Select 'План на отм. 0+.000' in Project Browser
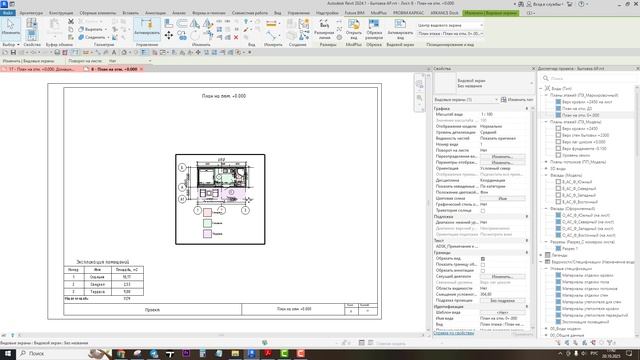 click(x=580, y=115)
